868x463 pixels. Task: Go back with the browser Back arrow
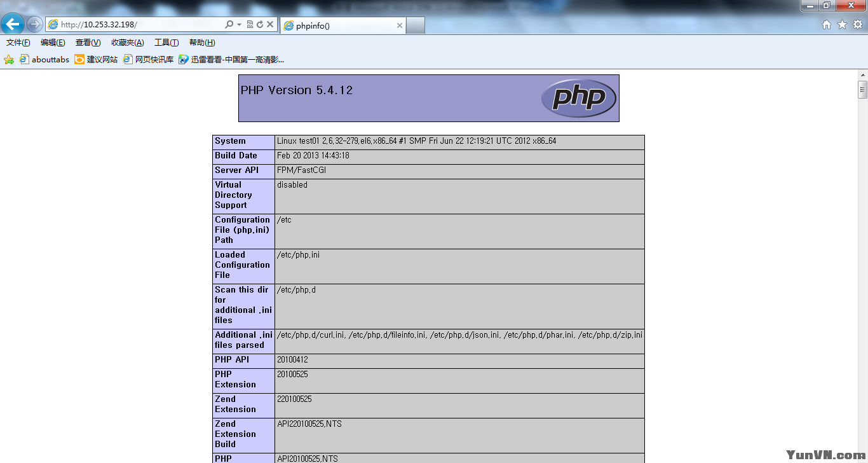pyautogui.click(x=13, y=25)
